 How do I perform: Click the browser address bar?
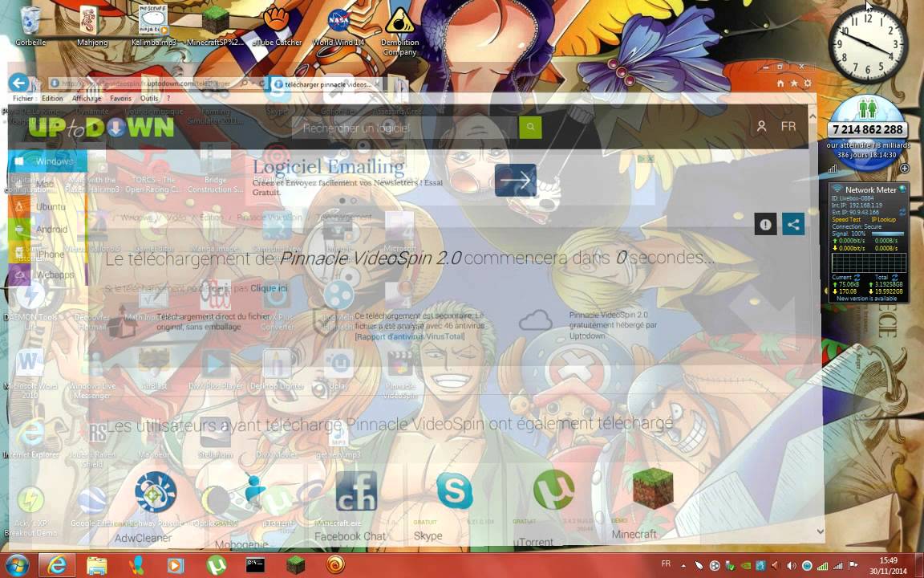(144, 83)
